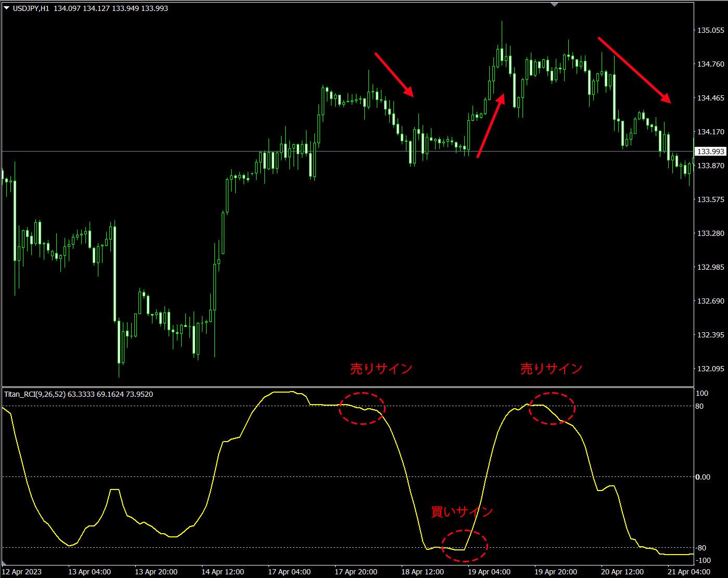Click the 12 Apr 2023 date label
Viewport: 728px width, 578px height.
(22, 572)
